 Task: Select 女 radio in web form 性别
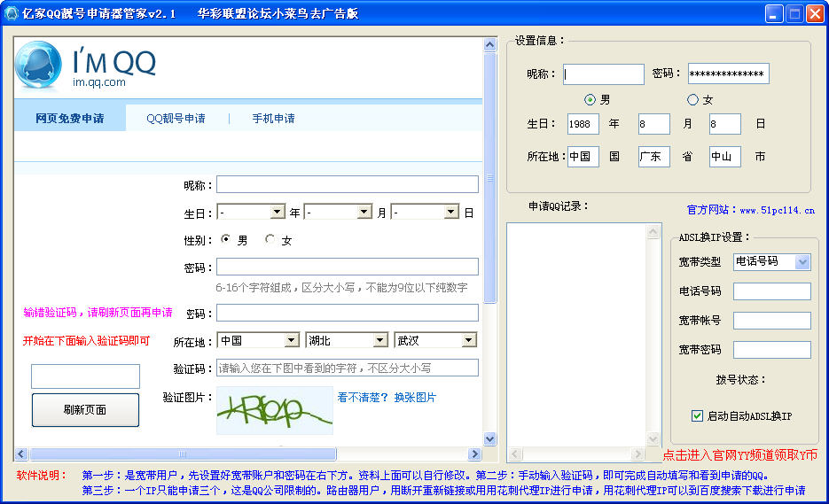pos(270,239)
